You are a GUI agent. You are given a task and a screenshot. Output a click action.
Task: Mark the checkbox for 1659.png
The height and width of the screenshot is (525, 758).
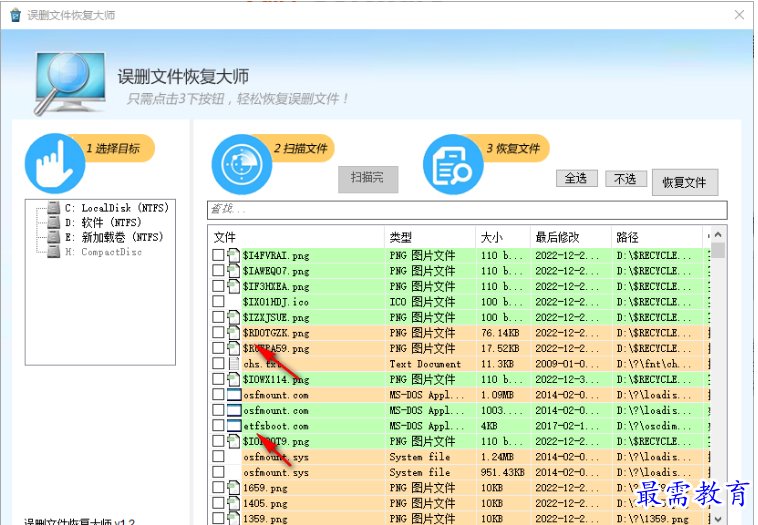click(219, 487)
